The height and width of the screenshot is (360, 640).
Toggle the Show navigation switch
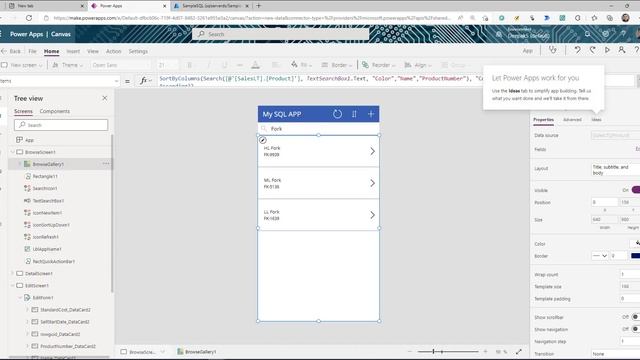click(636, 329)
